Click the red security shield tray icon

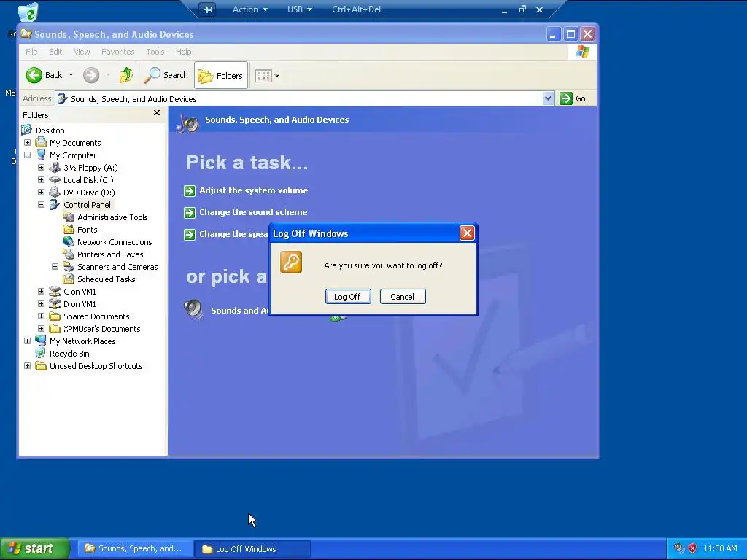[x=692, y=548]
